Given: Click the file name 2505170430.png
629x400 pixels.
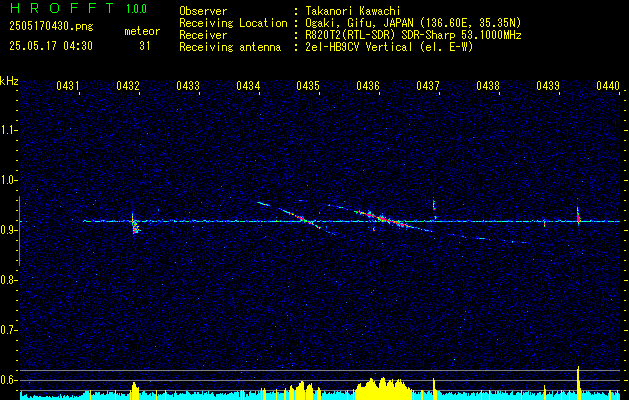Looking at the screenshot, I should [x=51, y=27].
